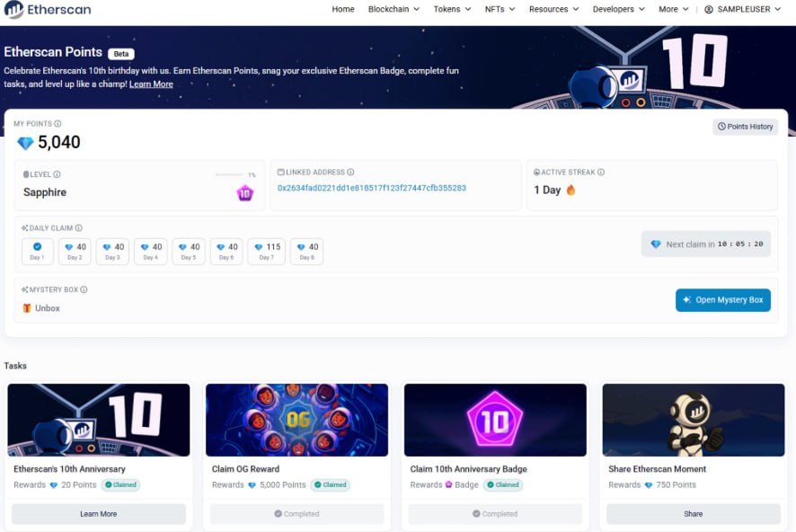Expand the NFTs dropdown menu
The height and width of the screenshot is (532, 796).
[500, 9]
